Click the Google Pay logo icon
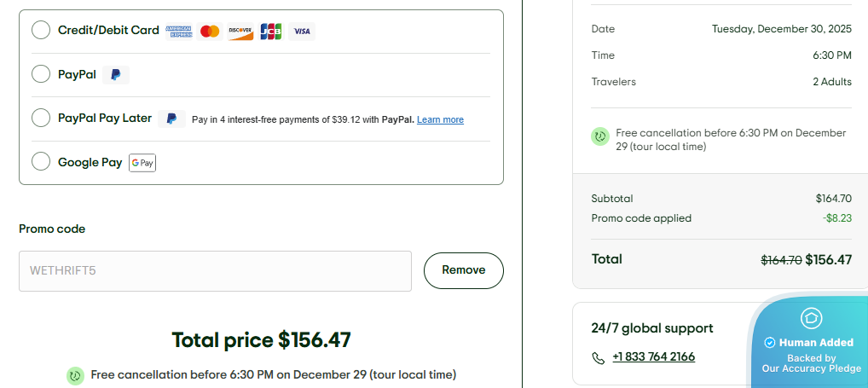This screenshot has height=388, width=868. [x=142, y=163]
